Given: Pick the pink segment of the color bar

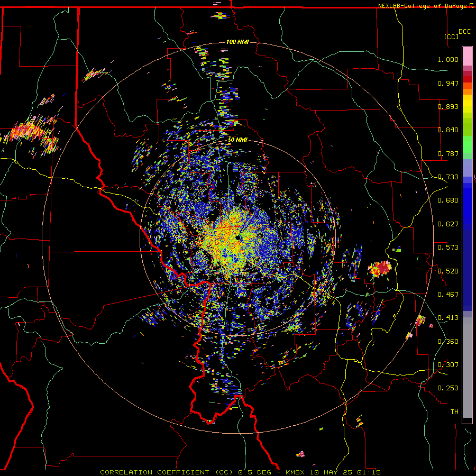Looking at the screenshot, I should click(467, 57).
